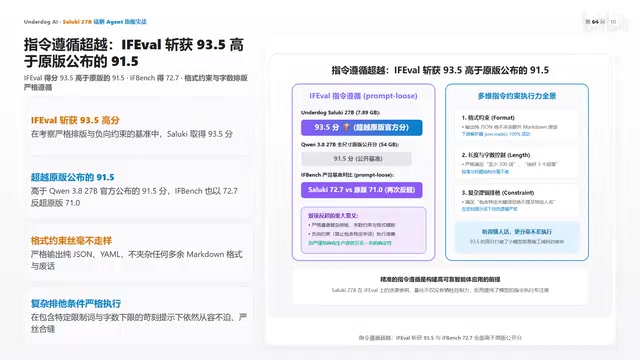Select the line '在考察严格排版与负向约束的基准中'
The height and width of the screenshot is (360, 640).
click(132, 134)
